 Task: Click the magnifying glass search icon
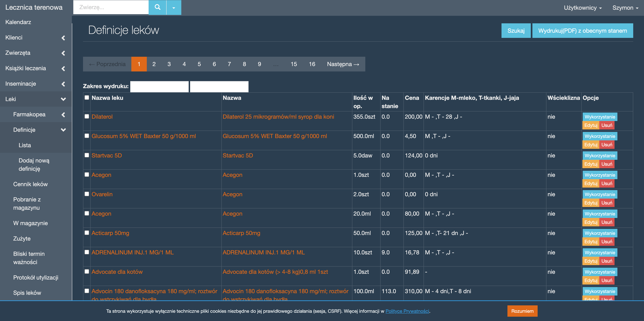coord(157,7)
